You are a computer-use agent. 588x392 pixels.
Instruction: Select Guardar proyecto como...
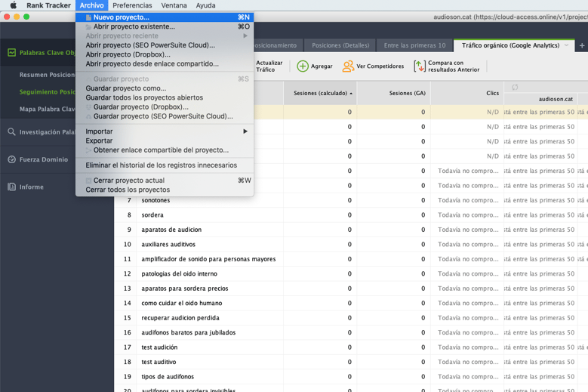(165, 88)
